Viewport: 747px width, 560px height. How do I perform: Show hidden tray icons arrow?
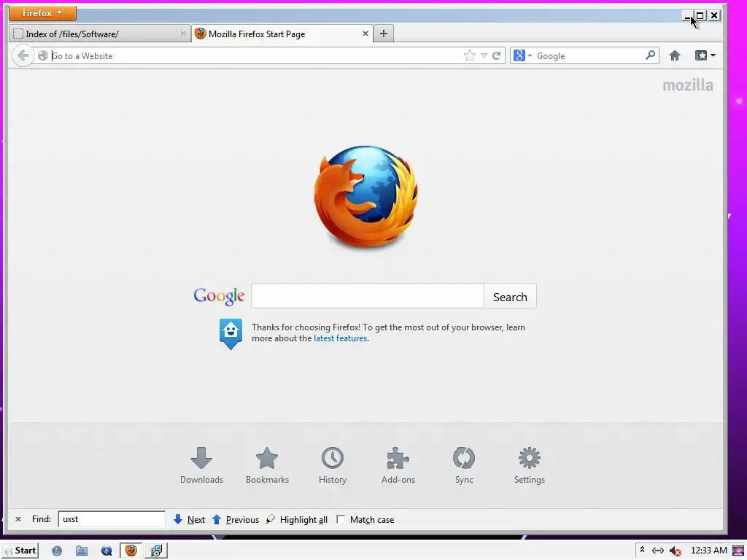(642, 550)
